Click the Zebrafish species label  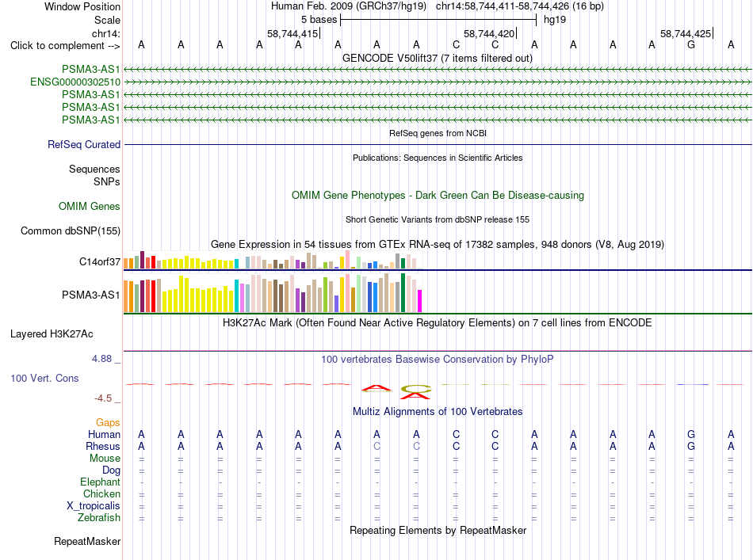(99, 518)
